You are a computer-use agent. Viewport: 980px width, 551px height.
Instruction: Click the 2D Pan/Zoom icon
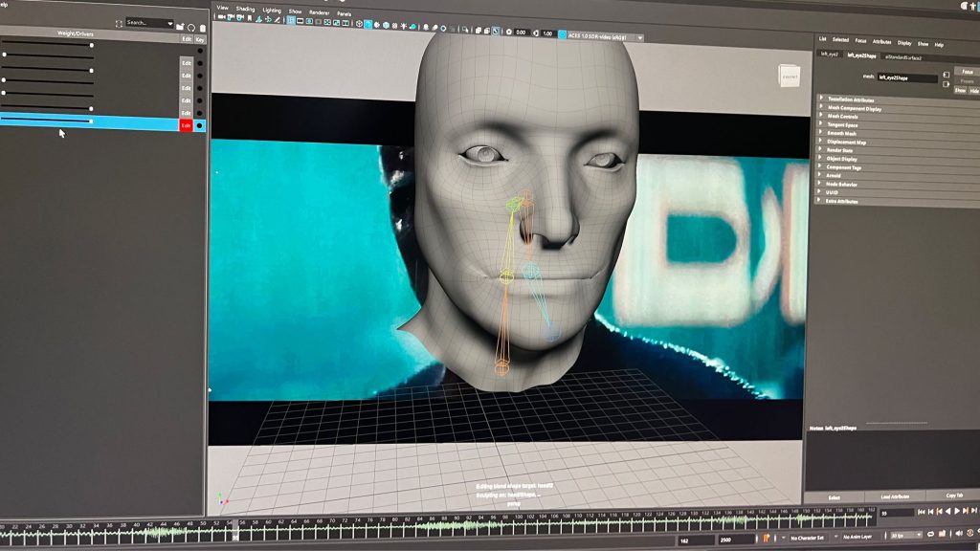[268, 19]
